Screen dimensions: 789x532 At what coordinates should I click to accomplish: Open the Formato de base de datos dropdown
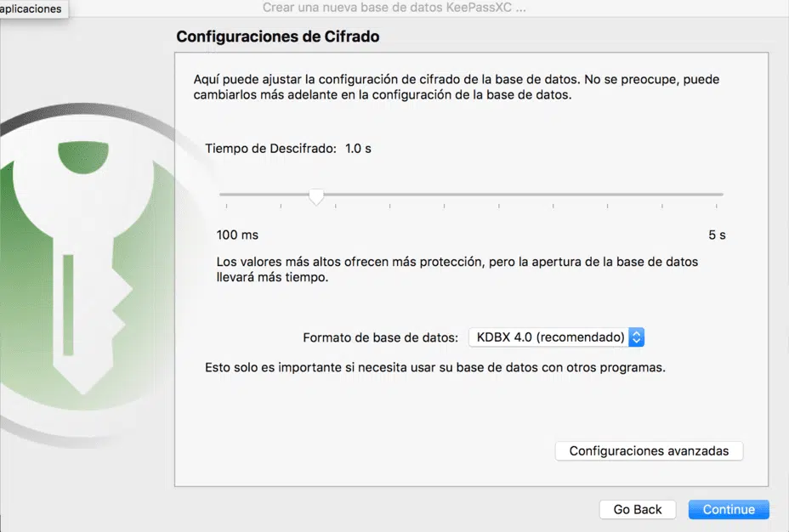[x=556, y=337]
